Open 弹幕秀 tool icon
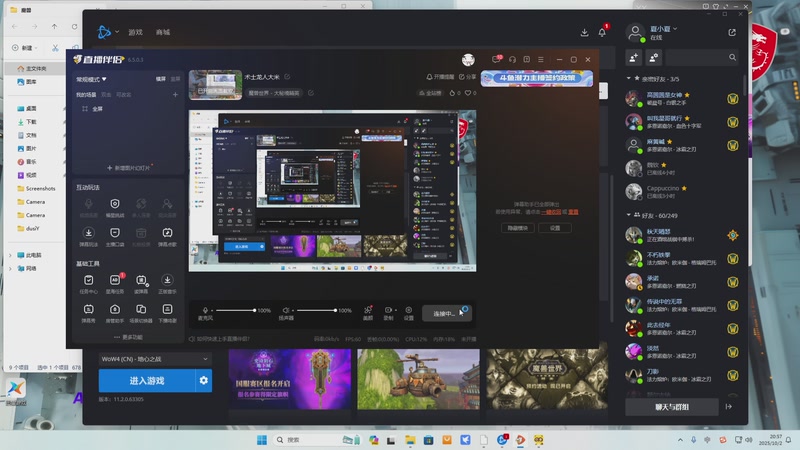The image size is (800, 450). [88, 313]
